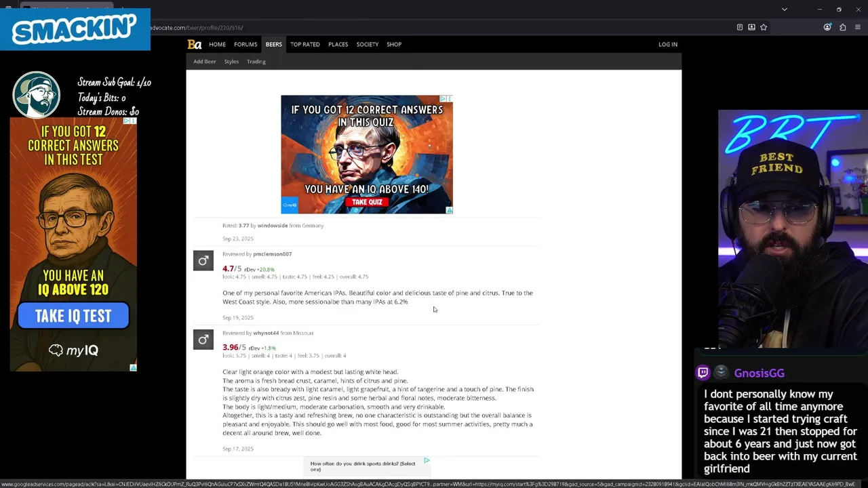Click the 'Sep 17, 2025' review date
Screen dimensions: 868x488
click(x=238, y=449)
